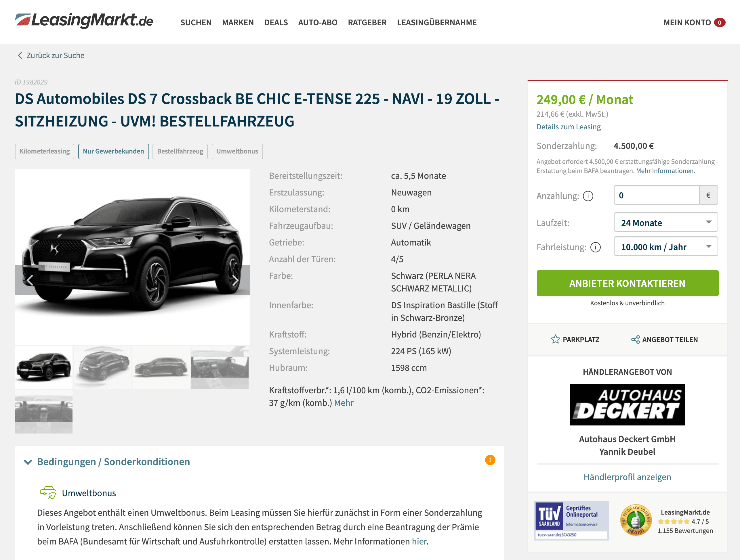The image size is (740, 560).
Task: Click into the Anzahlung amount field
Action: 657,195
